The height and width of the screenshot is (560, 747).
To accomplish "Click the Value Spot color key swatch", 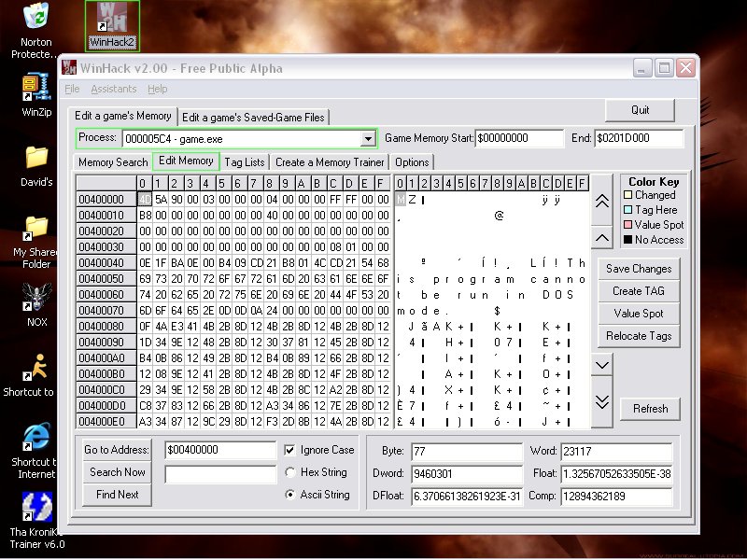I will [x=627, y=224].
